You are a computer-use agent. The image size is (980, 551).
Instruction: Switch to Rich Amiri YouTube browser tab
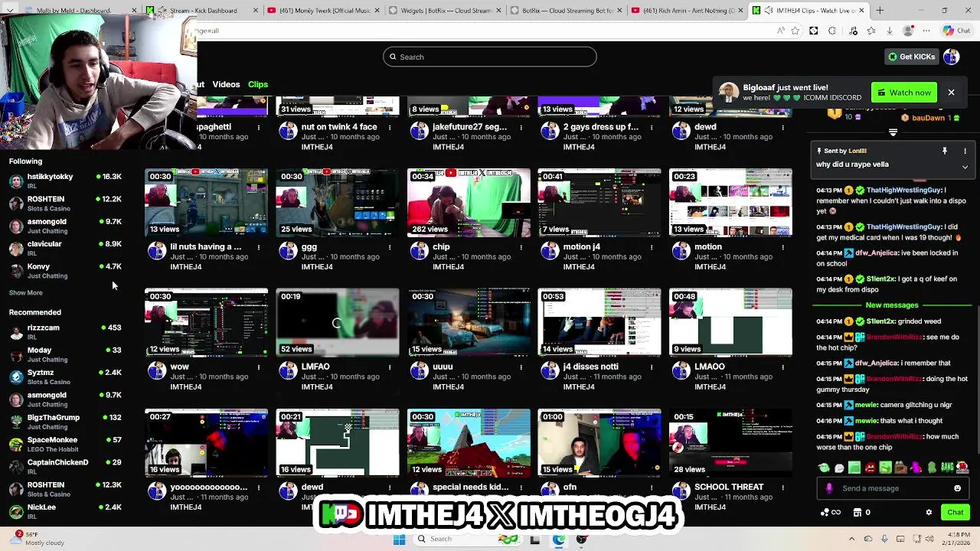click(x=686, y=11)
